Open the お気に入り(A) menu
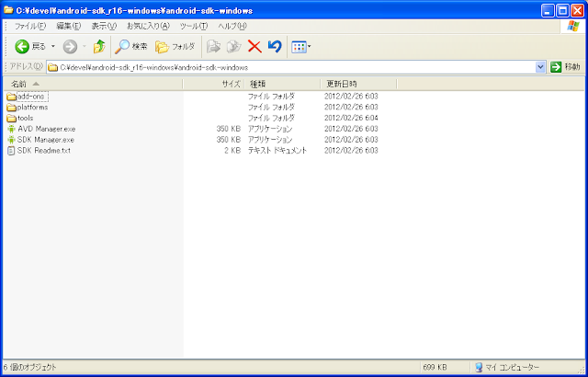 click(148, 27)
